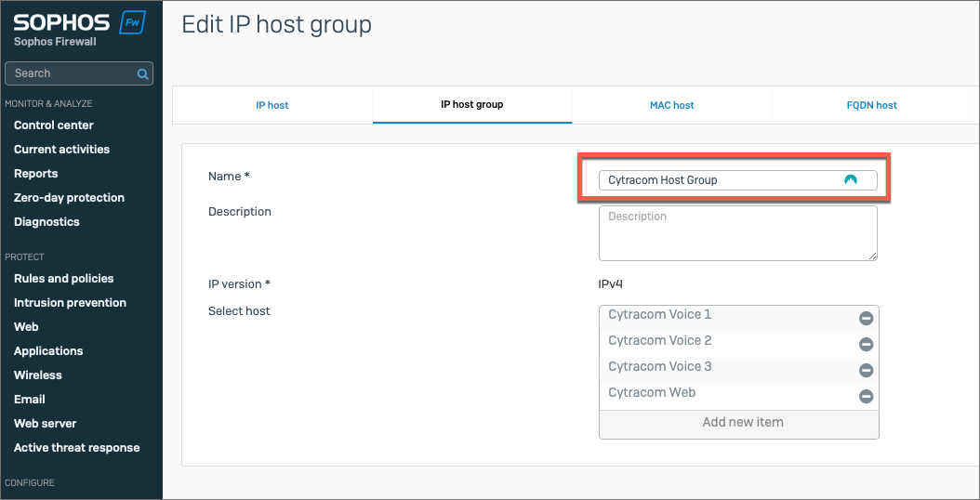Open Intrusion prevention menu item
The height and width of the screenshot is (500, 980).
coord(70,303)
